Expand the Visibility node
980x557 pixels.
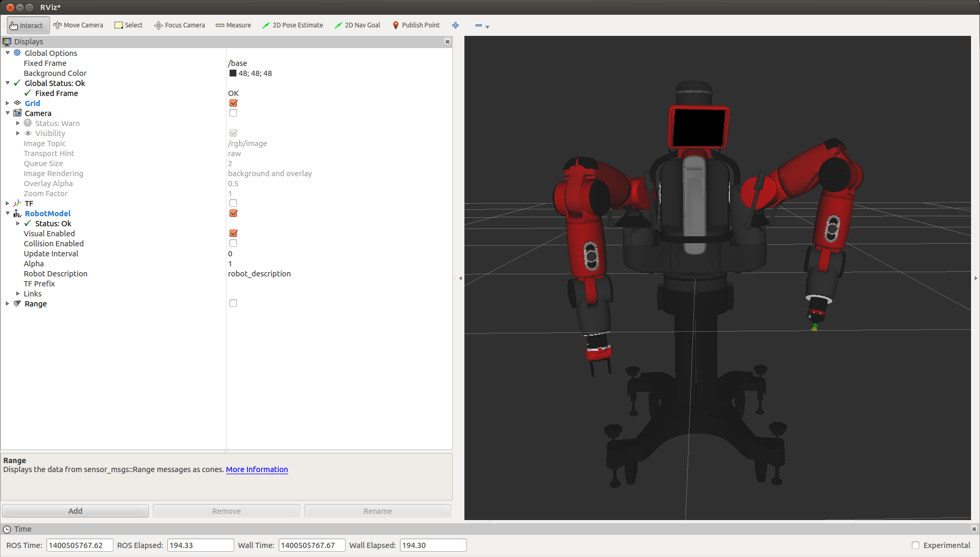pyautogui.click(x=18, y=133)
